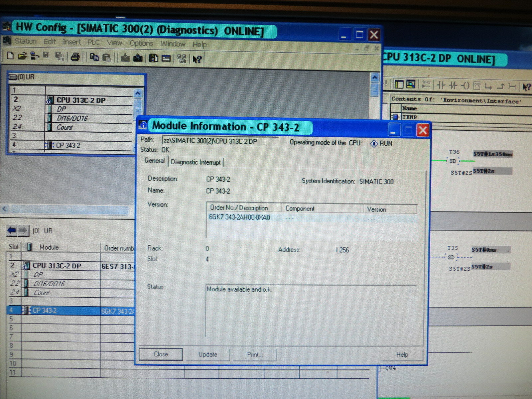This screenshot has height=399, width=532.
Task: Open the Options menu
Action: click(141, 43)
